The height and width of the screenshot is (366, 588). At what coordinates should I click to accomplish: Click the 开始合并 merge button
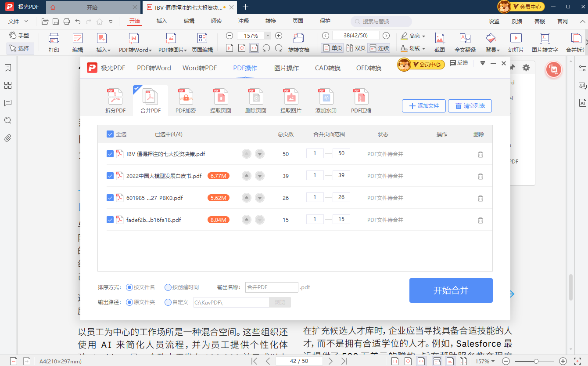point(451,290)
